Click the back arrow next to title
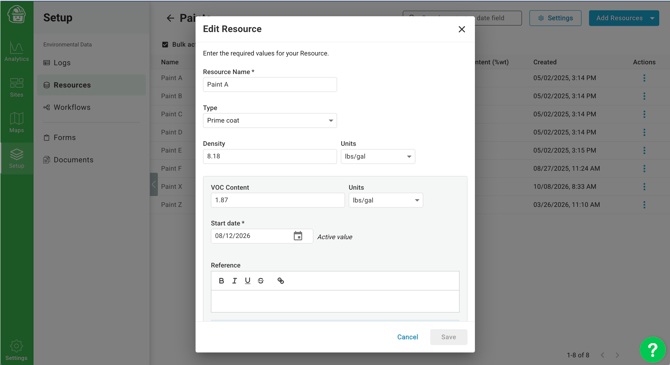Image resolution: width=670 pixels, height=365 pixels. pos(170,18)
